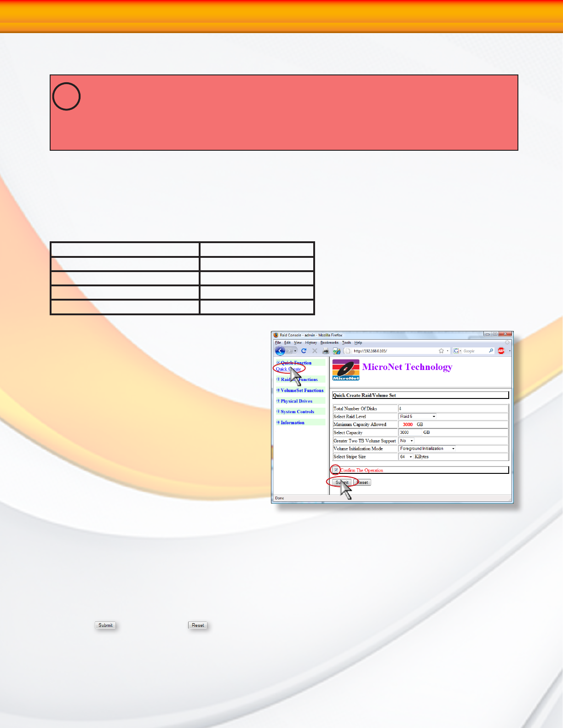563x728 pixels.
Task: Open the Select Raid Level dropdown
Action: point(418,416)
